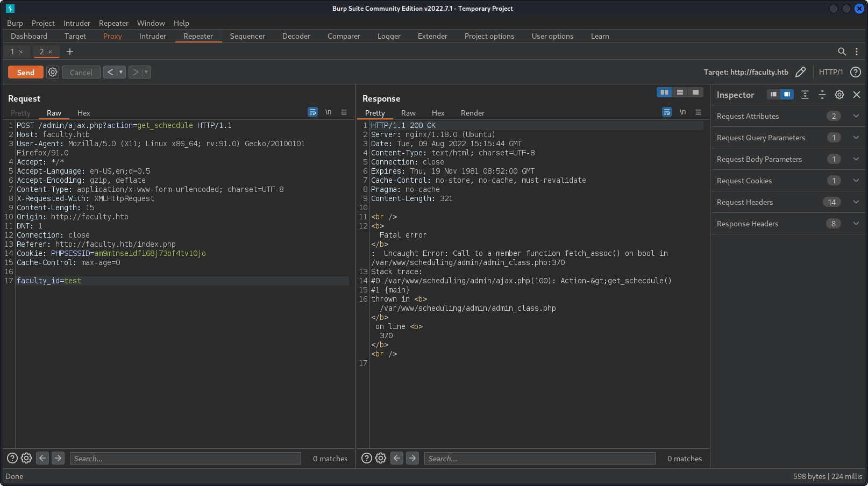View request in Hex tab
This screenshot has height=486, width=868.
84,113
